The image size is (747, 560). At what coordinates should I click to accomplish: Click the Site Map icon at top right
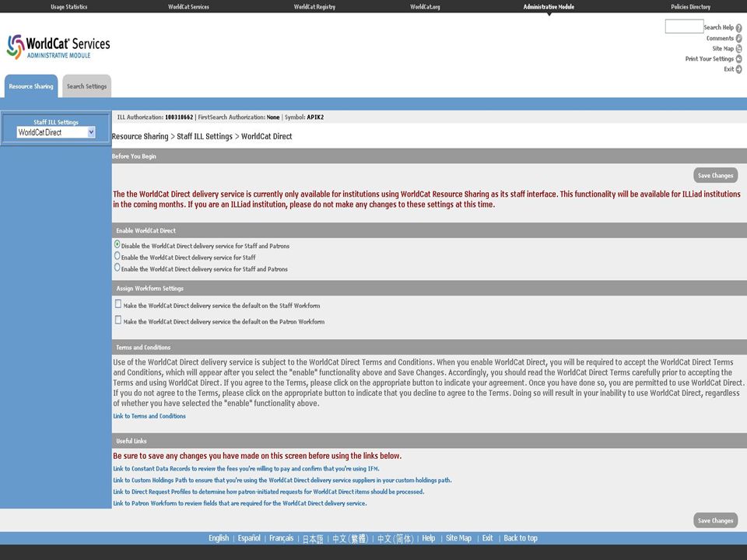(x=739, y=48)
